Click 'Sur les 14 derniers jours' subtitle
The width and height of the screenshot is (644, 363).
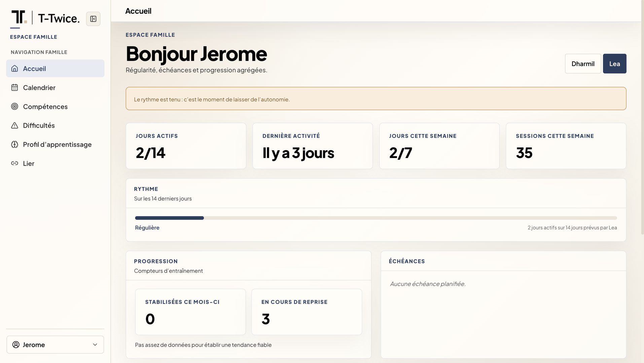coord(163,199)
